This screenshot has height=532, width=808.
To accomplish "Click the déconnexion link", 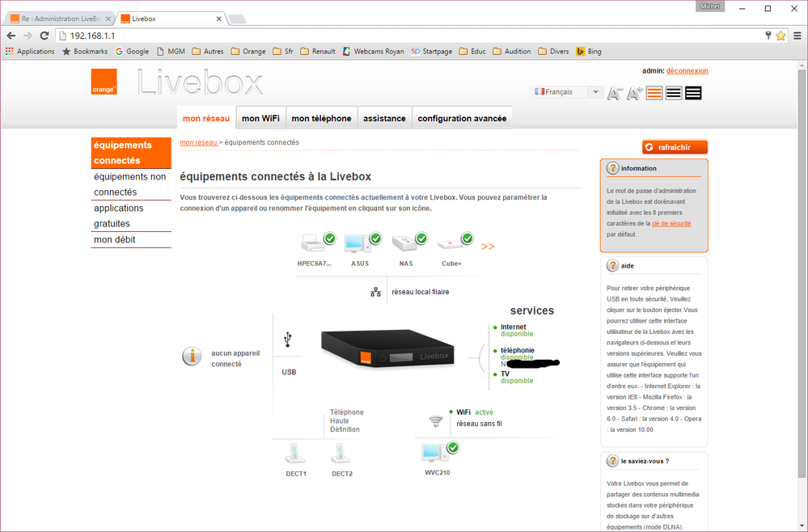I will 687,71.
